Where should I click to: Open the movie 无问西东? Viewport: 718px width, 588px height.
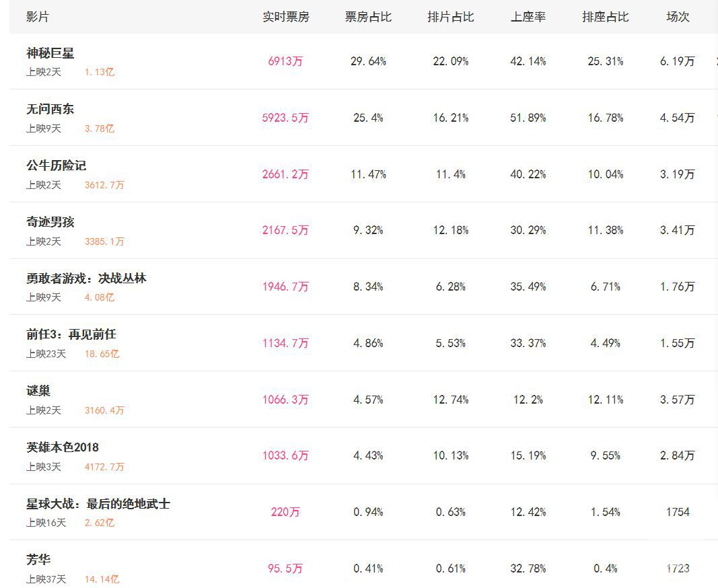pyautogui.click(x=50, y=109)
